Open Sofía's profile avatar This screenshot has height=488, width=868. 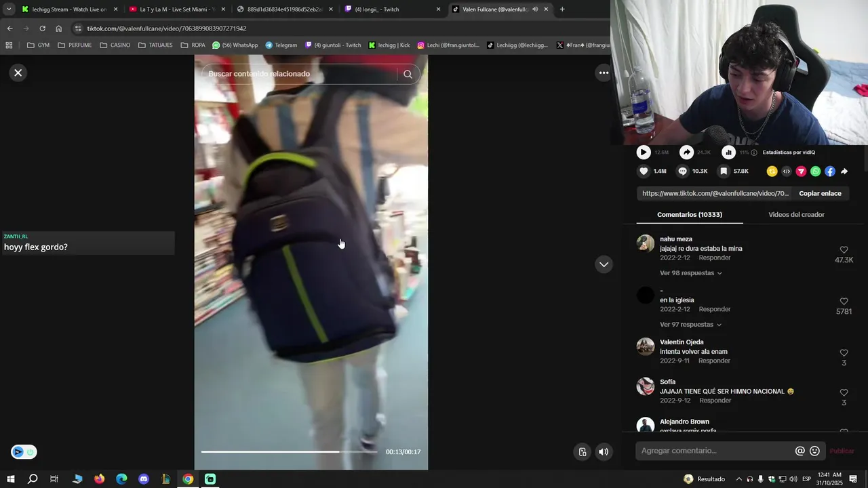[646, 386]
